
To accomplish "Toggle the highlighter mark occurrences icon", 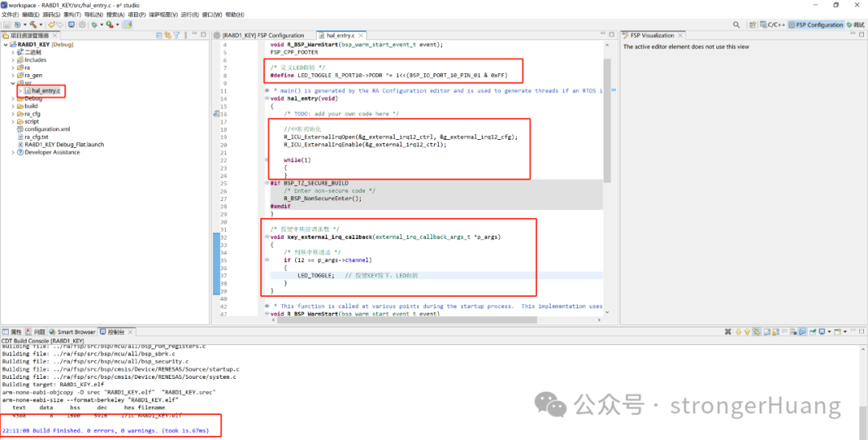I will (x=128, y=25).
